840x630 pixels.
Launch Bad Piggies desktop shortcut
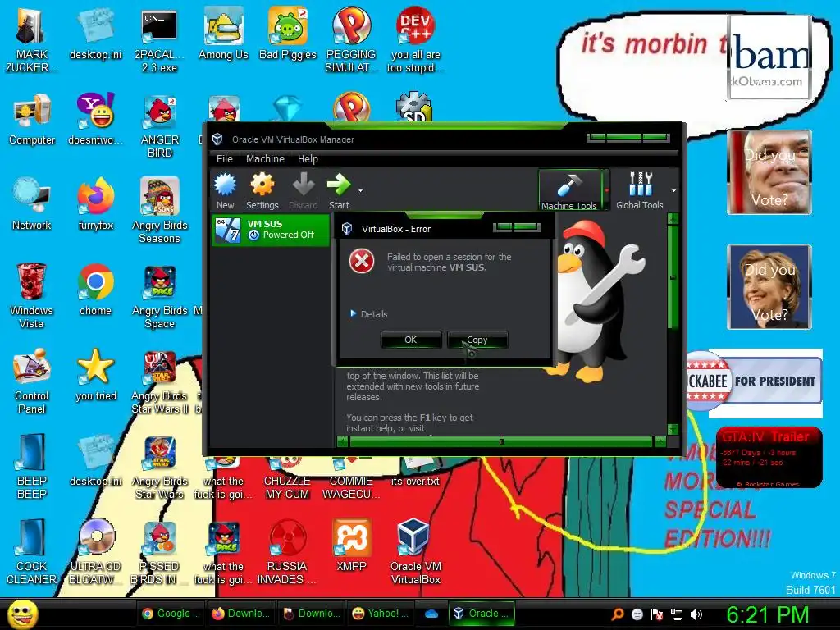pos(288,34)
